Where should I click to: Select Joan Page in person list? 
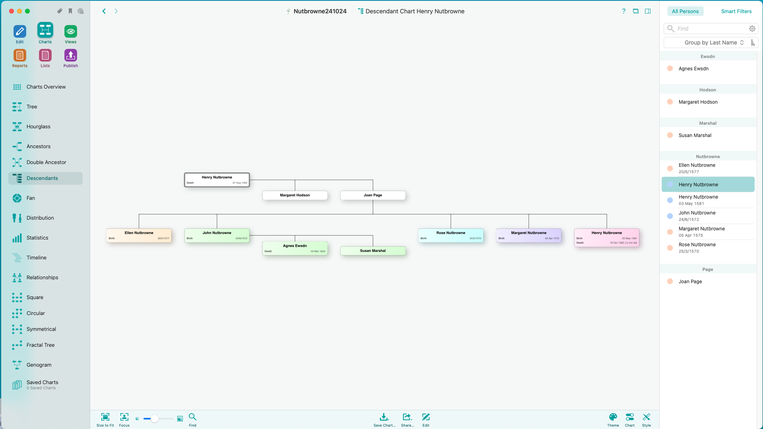[708, 282]
